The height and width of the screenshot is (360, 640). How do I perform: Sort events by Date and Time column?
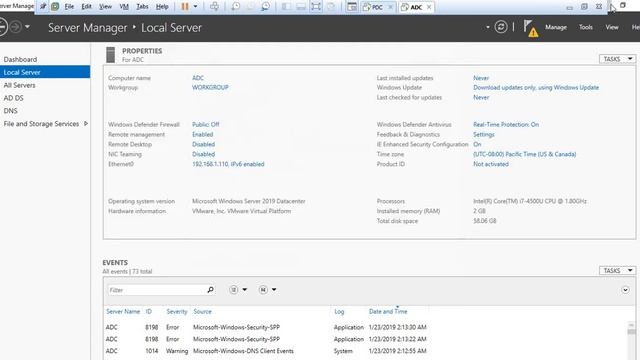tap(388, 311)
